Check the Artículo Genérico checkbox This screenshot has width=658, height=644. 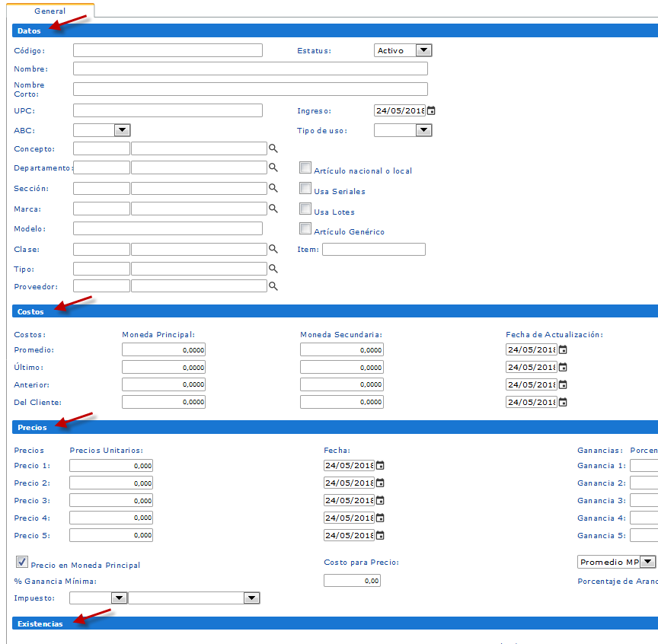[305, 228]
